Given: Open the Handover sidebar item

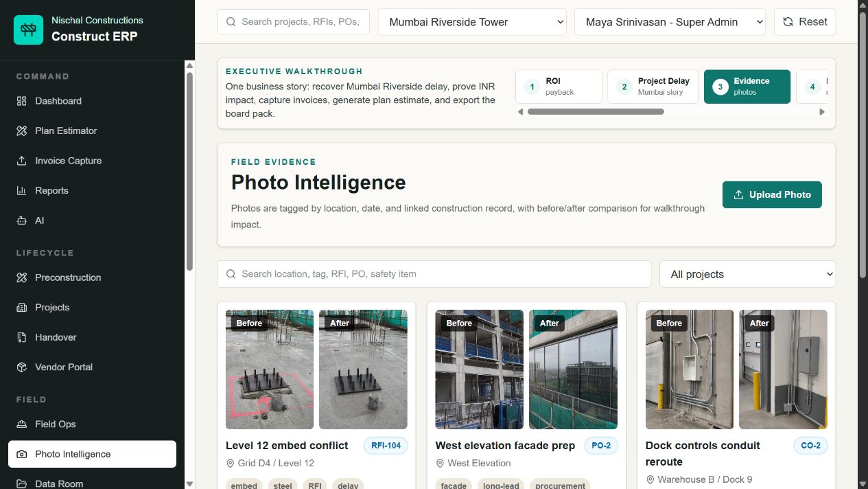Looking at the screenshot, I should (x=92, y=337).
